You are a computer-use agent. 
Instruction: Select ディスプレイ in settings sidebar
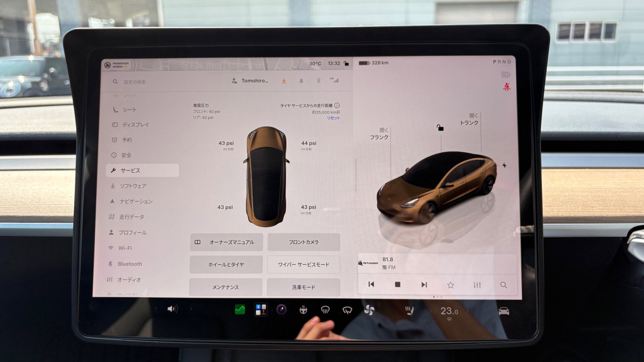tap(131, 125)
